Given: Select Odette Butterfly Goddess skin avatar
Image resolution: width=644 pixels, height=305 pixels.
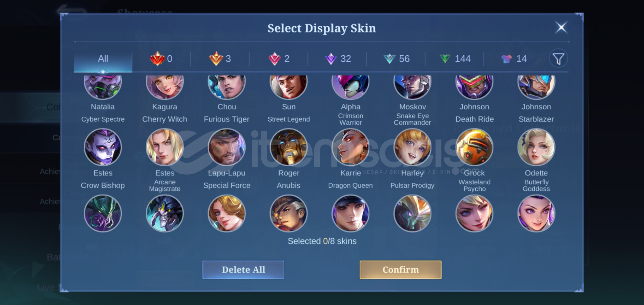Looking at the screenshot, I should tap(536, 147).
